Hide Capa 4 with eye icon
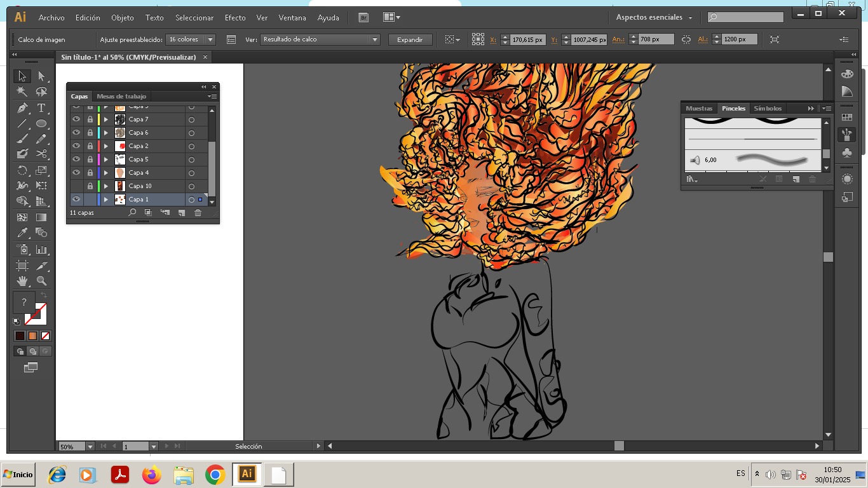This screenshot has width=868, height=488. (76, 173)
